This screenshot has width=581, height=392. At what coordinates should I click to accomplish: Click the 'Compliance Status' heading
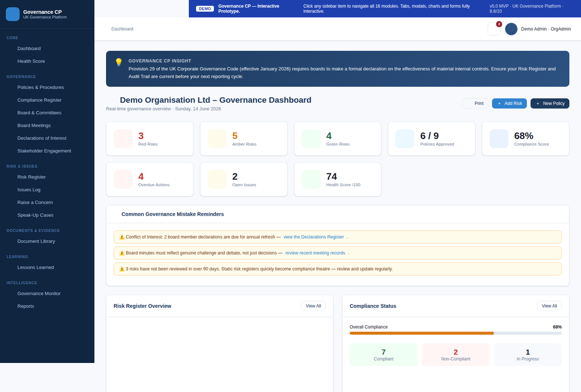coord(373,306)
